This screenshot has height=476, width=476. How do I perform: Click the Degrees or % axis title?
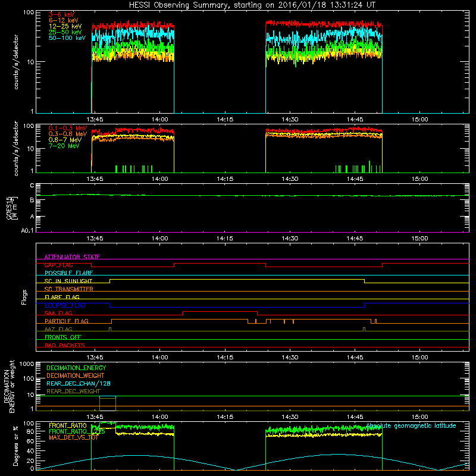15,446
